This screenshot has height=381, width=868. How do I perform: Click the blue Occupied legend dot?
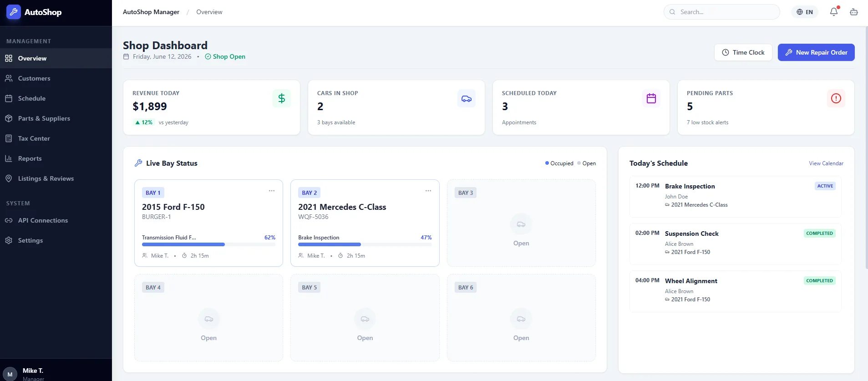pos(547,163)
